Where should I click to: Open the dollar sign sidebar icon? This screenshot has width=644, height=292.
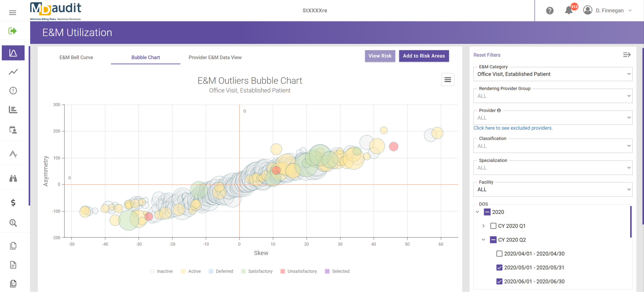[x=13, y=203]
